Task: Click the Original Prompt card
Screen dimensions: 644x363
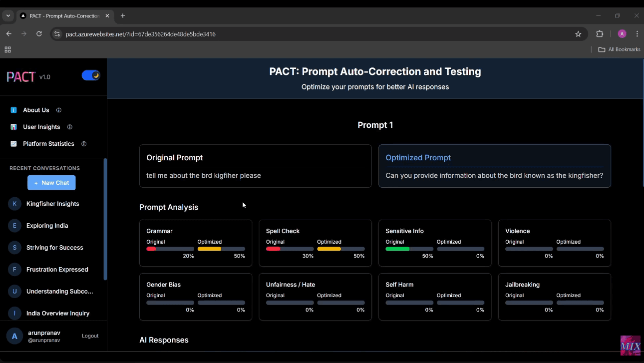Action: 256,166
